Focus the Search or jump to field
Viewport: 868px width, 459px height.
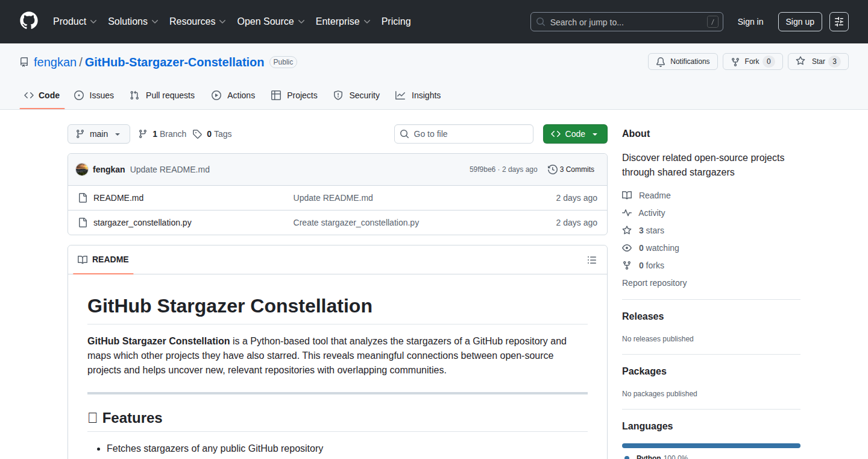[x=627, y=22]
